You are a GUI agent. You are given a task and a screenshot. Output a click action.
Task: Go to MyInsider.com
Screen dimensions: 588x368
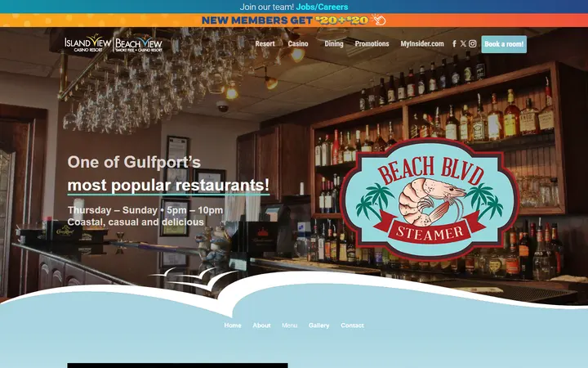click(422, 44)
